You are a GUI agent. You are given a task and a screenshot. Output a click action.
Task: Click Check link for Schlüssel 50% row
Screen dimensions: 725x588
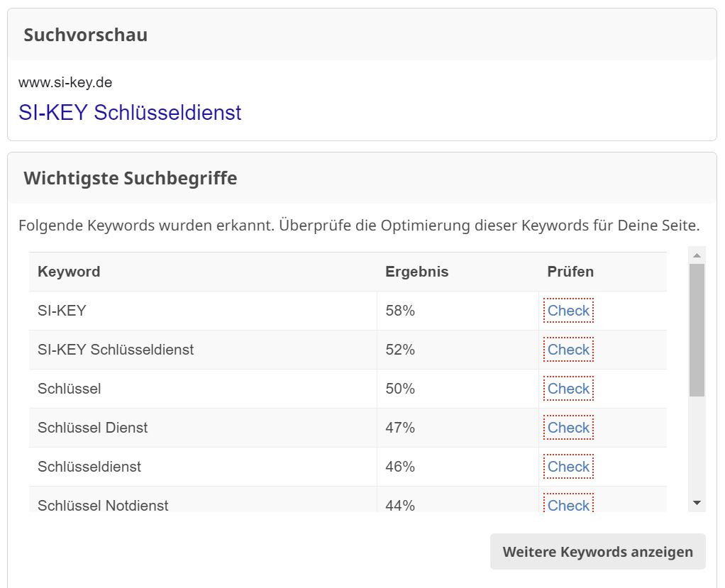568,388
